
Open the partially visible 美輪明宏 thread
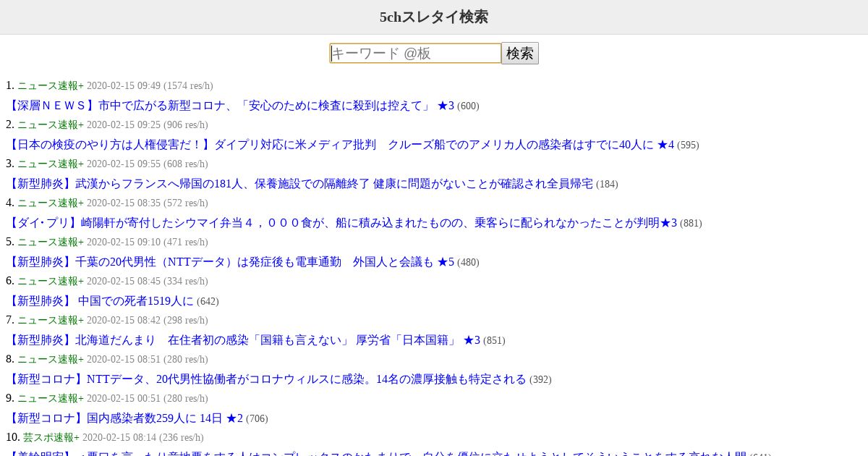376,453
